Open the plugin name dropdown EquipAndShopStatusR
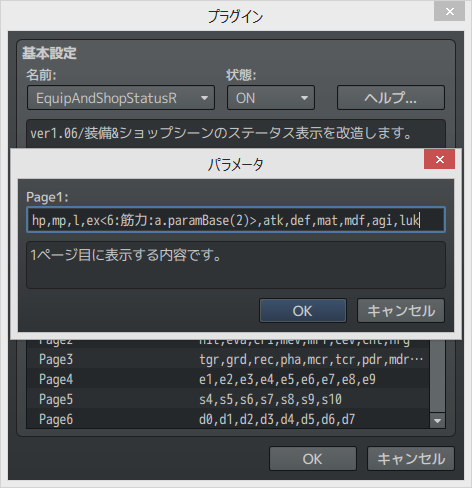 click(x=121, y=98)
